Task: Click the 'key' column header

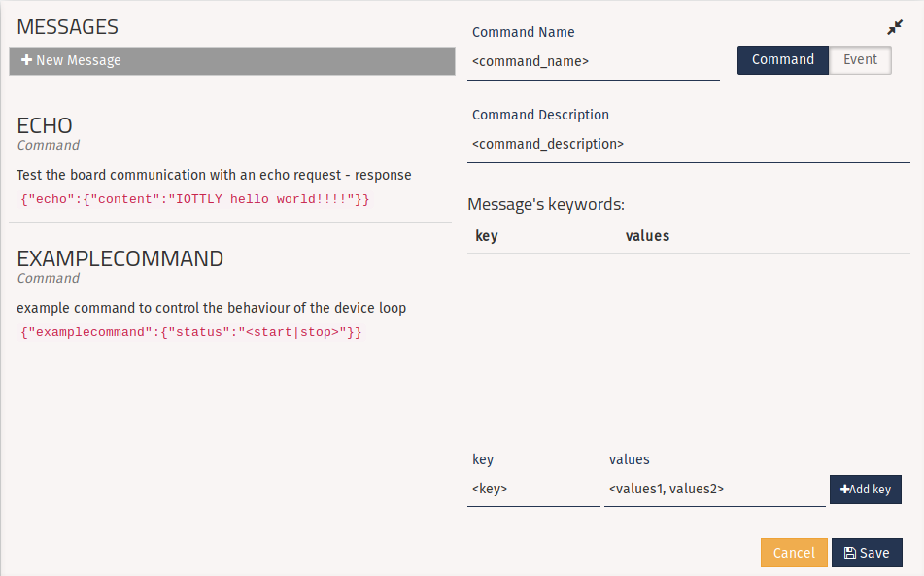Action: pos(487,236)
